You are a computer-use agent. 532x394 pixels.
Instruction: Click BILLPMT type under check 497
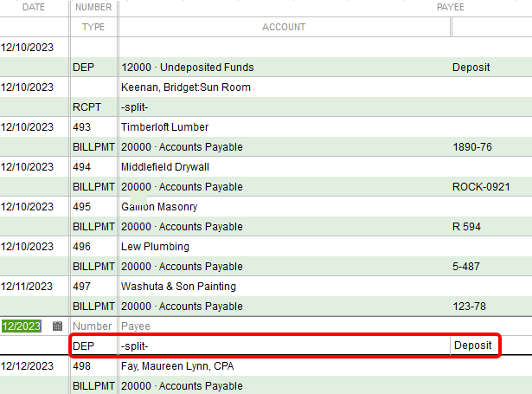point(93,307)
